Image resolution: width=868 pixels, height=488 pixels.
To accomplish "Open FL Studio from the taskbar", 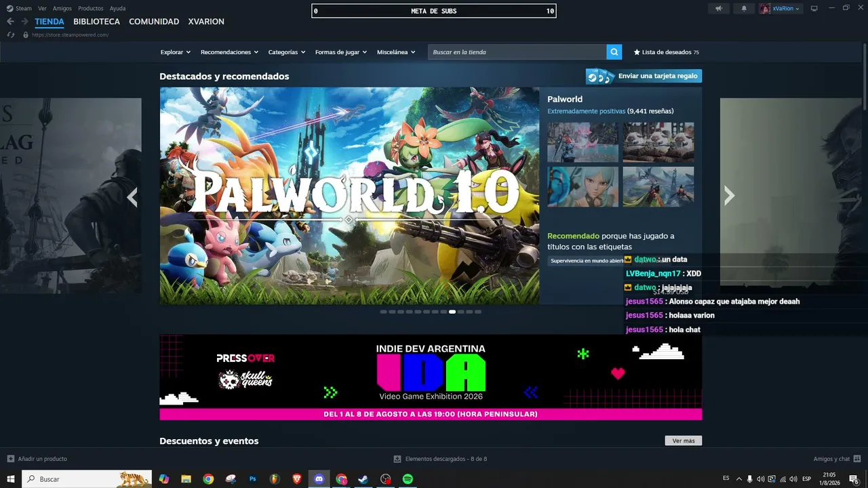I will [x=275, y=479].
